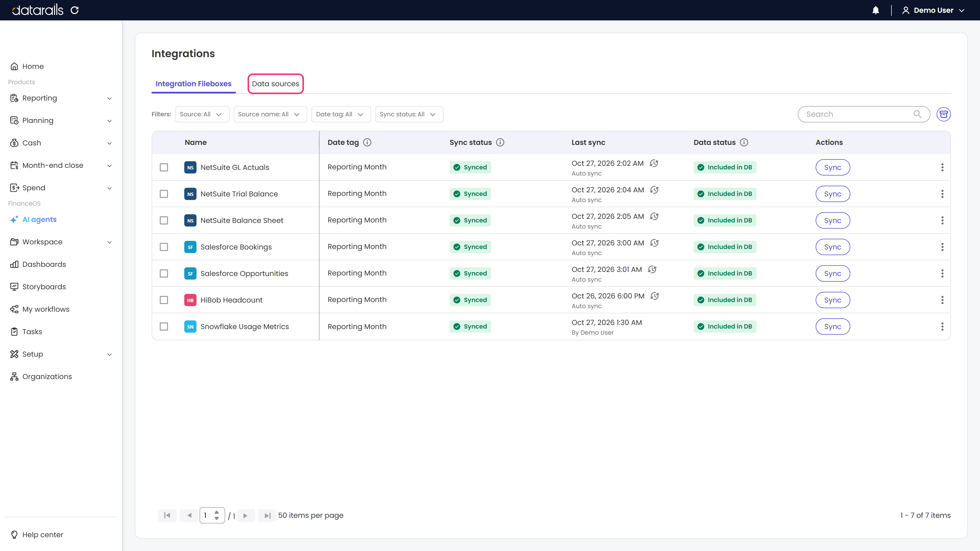Click the refresh icon beside datarails logo
This screenshot has width=980, height=551.
[x=75, y=10]
